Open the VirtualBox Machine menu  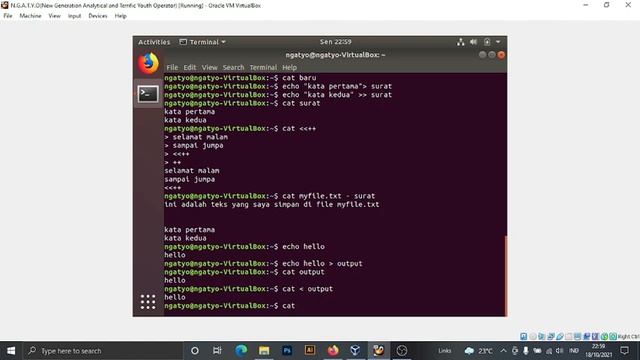31,16
